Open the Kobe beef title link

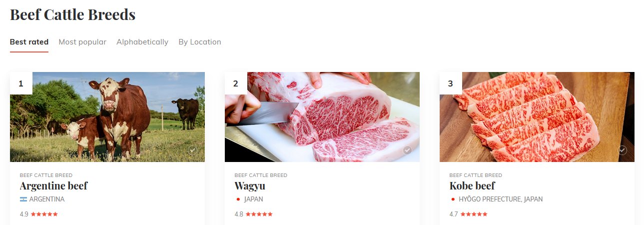[472, 186]
